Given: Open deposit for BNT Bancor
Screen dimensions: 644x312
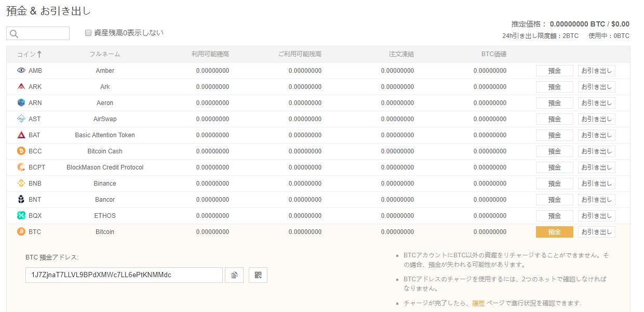Looking at the screenshot, I should pyautogui.click(x=555, y=200).
